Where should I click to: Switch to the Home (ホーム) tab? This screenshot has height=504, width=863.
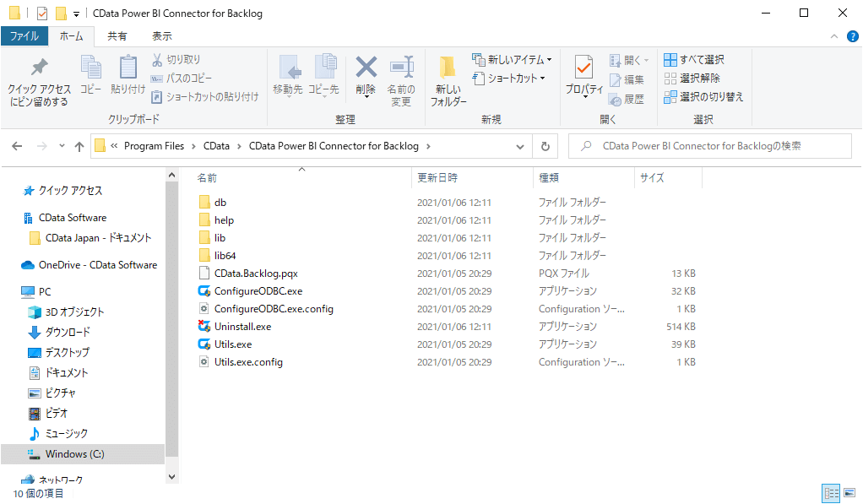(x=72, y=36)
